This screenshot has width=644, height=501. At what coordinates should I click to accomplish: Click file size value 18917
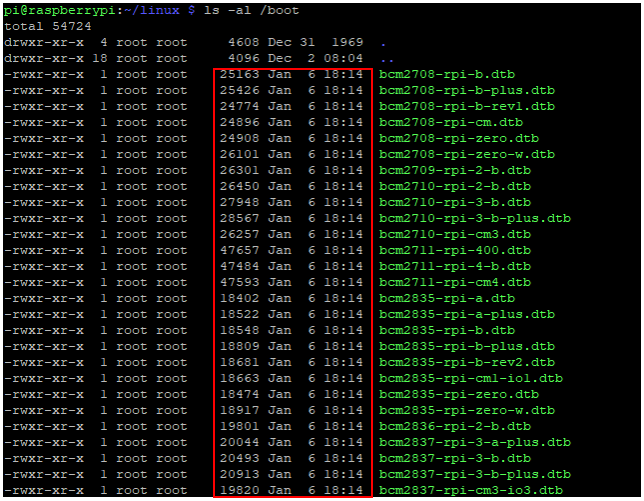[x=239, y=411]
